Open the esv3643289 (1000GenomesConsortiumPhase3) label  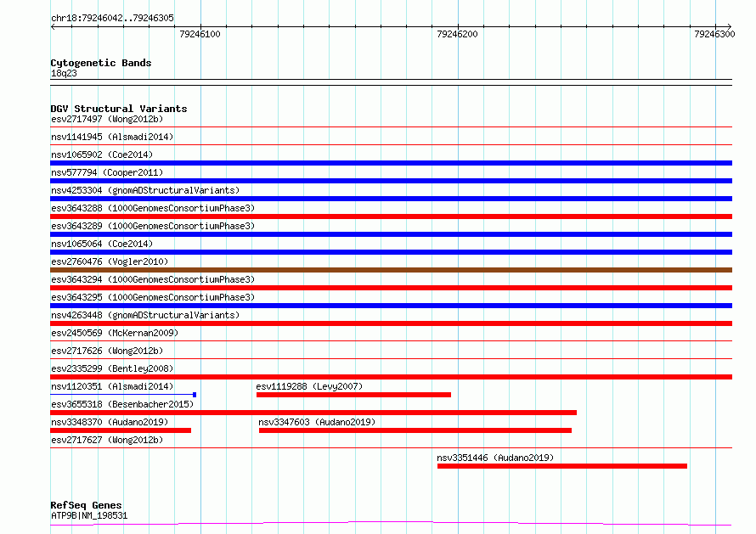[x=153, y=226]
